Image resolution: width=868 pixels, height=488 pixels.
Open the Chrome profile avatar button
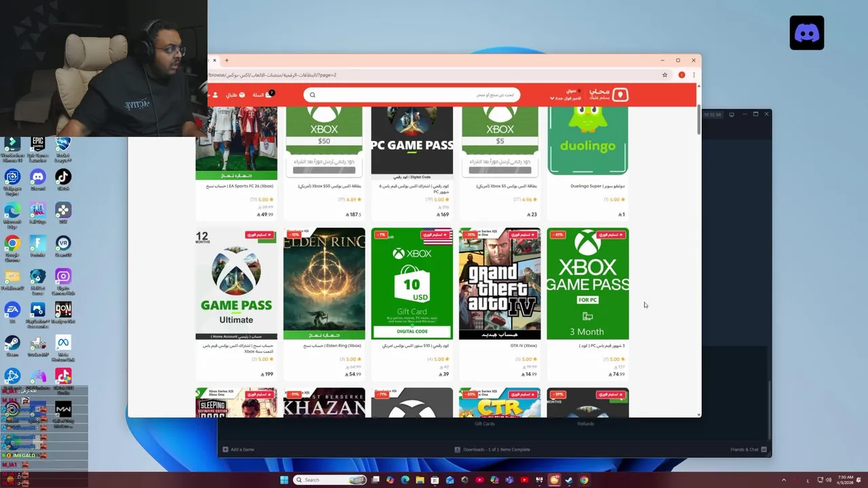(682, 75)
